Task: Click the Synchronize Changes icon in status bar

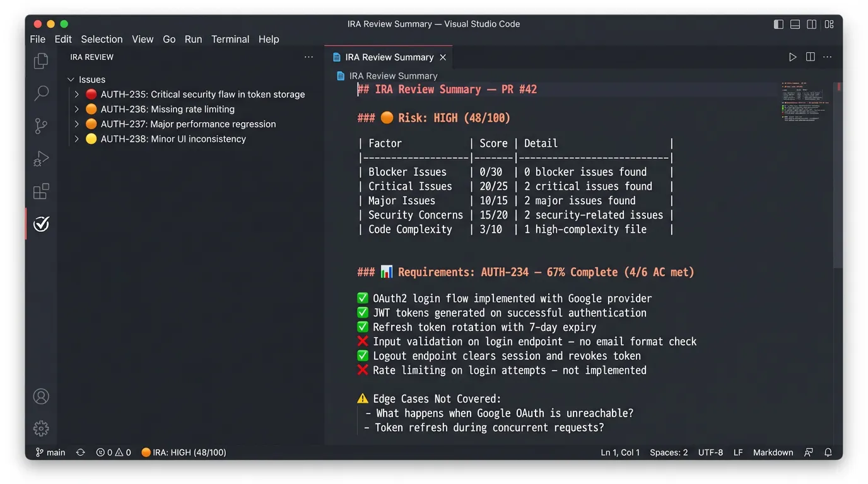Action: tap(81, 452)
